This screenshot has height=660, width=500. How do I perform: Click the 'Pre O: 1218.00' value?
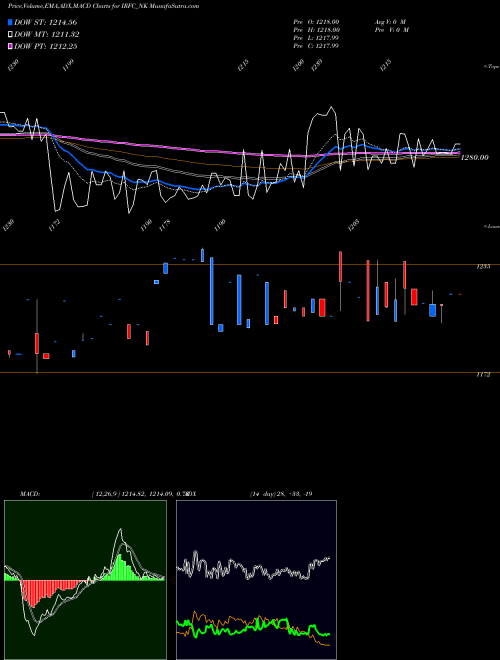pos(316,22)
